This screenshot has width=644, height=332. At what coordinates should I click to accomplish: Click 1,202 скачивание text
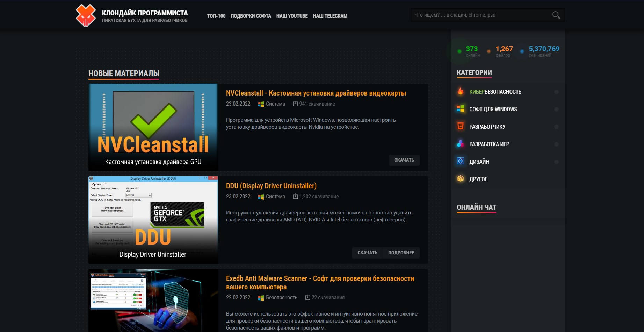(319, 197)
